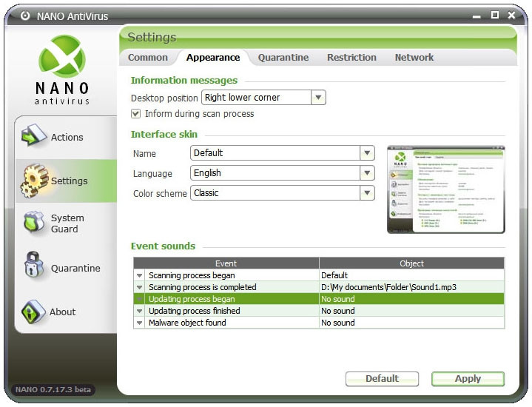Click the Object column header
The width and height of the screenshot is (532, 407).
pos(411,263)
